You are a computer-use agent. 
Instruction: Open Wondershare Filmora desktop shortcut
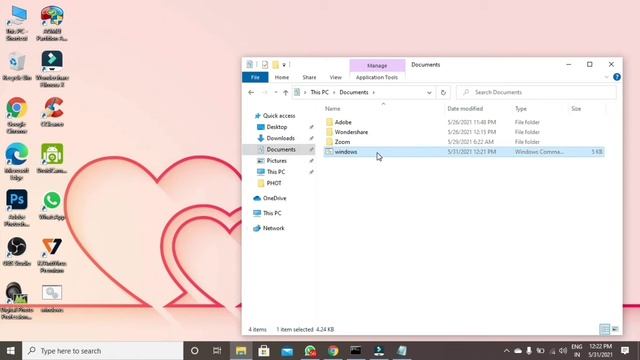(52, 69)
